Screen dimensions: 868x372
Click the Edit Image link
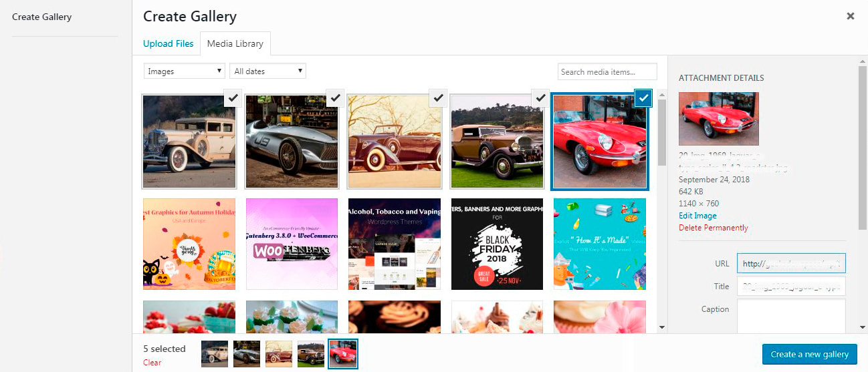(x=697, y=216)
